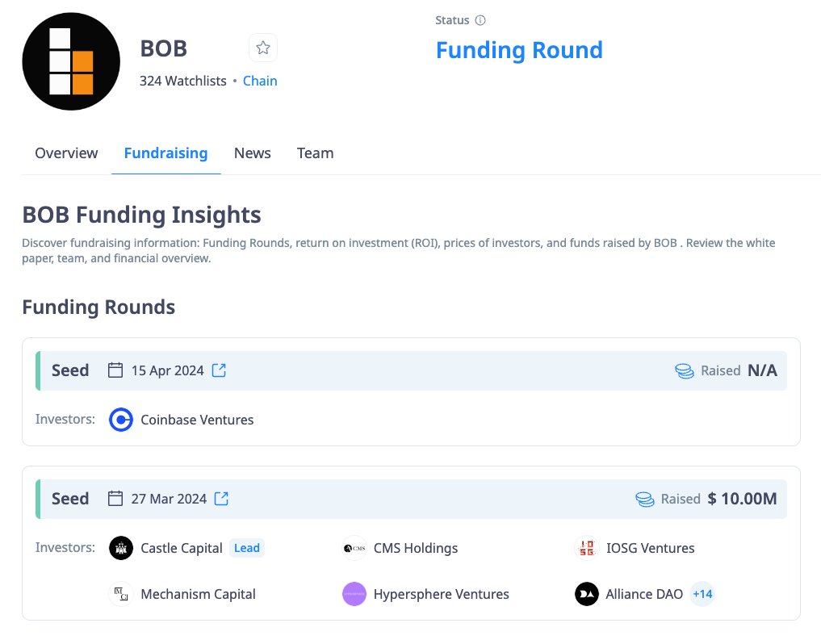Click the Coinbase Ventures logo icon
This screenshot has width=821, height=644.
click(121, 420)
